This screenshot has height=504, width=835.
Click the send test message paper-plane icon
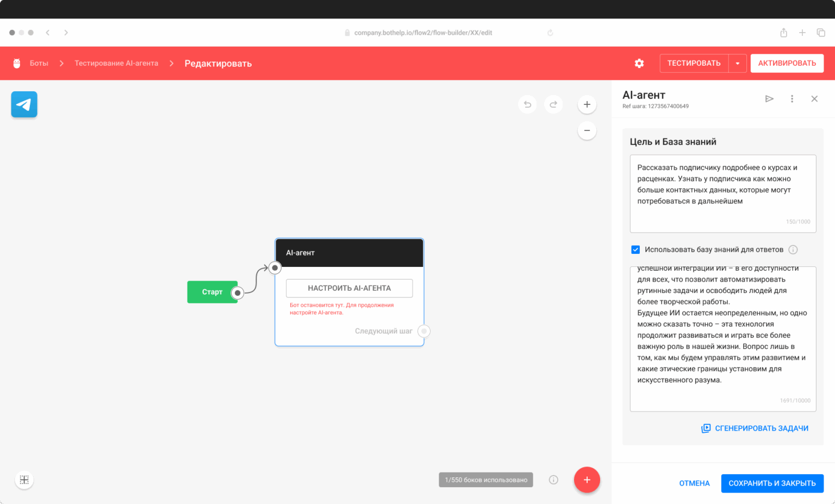tap(769, 98)
